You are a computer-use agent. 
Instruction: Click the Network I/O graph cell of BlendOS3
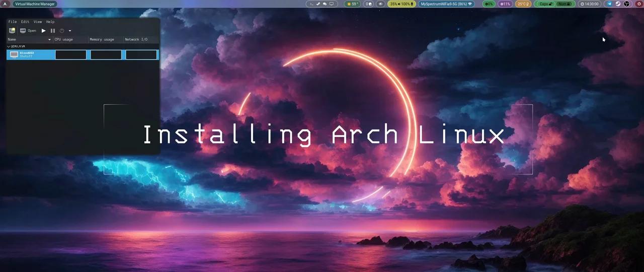coord(141,54)
